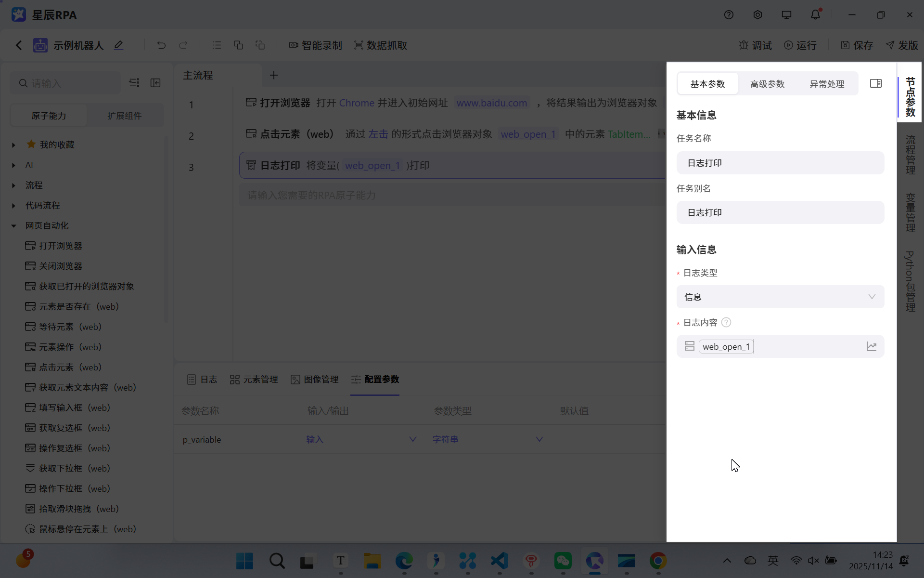Image resolution: width=924 pixels, height=578 pixels.
Task: Run the flow with the 运行 button
Action: tap(800, 45)
